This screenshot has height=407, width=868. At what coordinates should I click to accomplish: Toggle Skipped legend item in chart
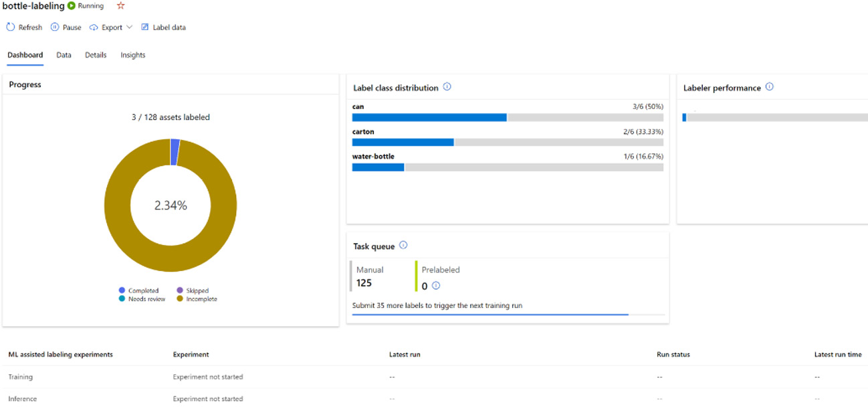click(x=192, y=291)
